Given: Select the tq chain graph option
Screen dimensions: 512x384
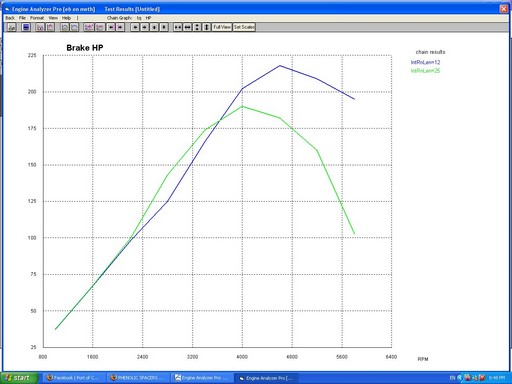Looking at the screenshot, I should pos(139,18).
